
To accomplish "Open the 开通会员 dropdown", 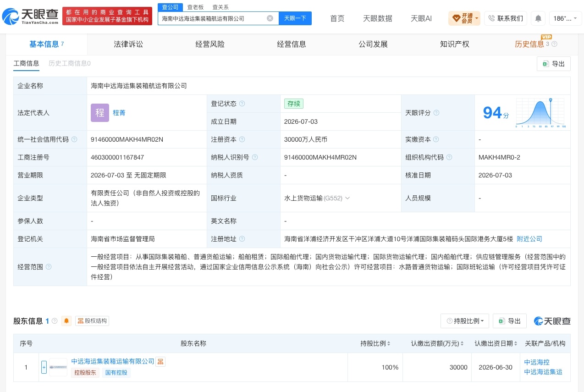I will tap(464, 18).
